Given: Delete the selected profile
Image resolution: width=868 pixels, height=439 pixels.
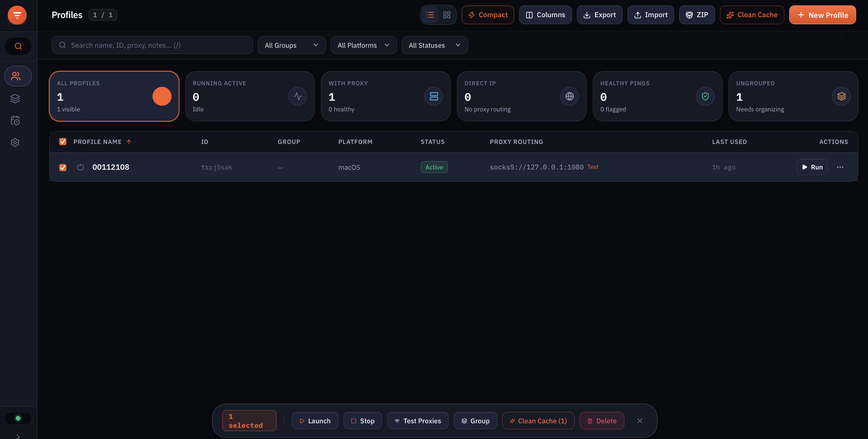Looking at the screenshot, I should click(602, 421).
